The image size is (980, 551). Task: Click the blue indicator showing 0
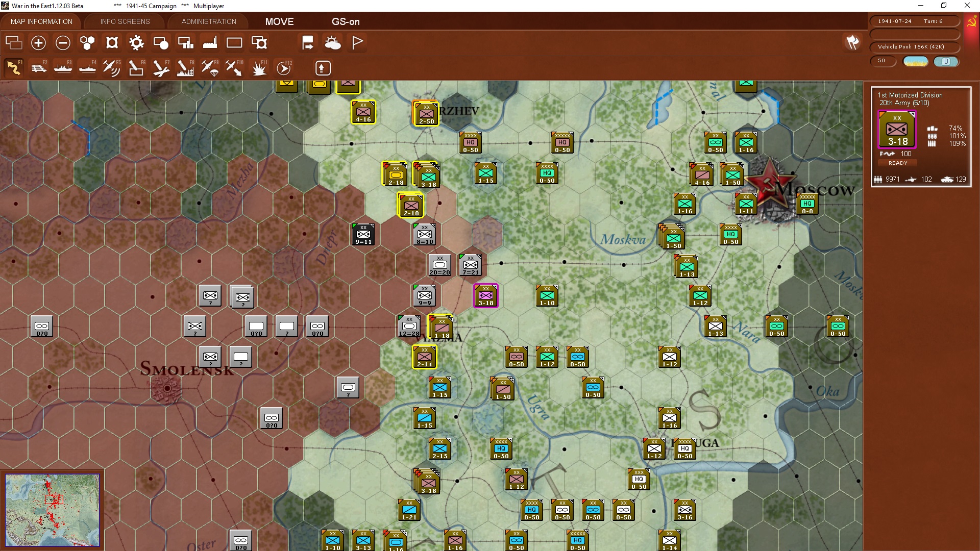(946, 61)
